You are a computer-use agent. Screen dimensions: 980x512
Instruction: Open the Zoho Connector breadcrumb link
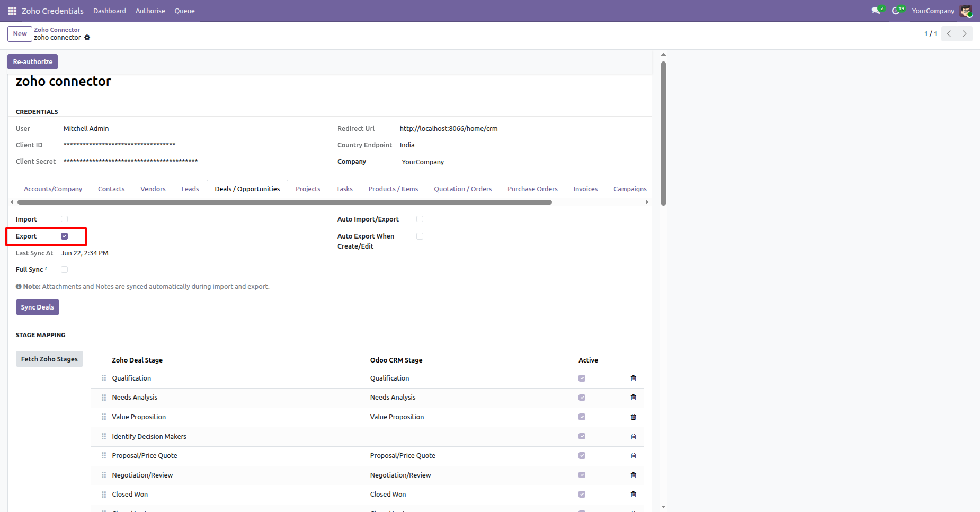[x=57, y=30]
